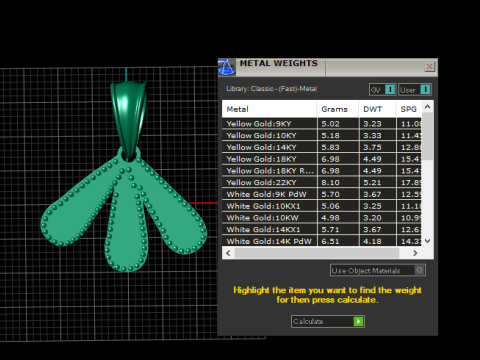Screen dimensions: 480x360
Task: Select the Yellow Gold:10KY row
Action: pos(322,135)
